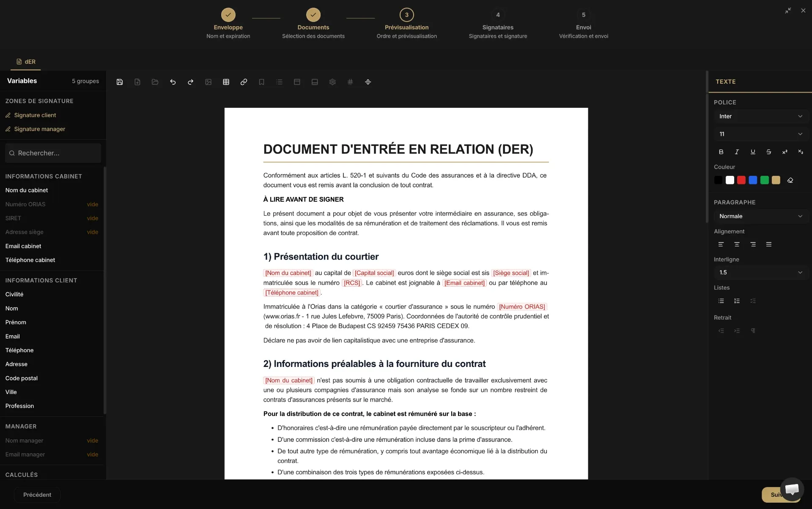Pick the red text color swatch
Screen dimensions: 812x509
tap(741, 181)
